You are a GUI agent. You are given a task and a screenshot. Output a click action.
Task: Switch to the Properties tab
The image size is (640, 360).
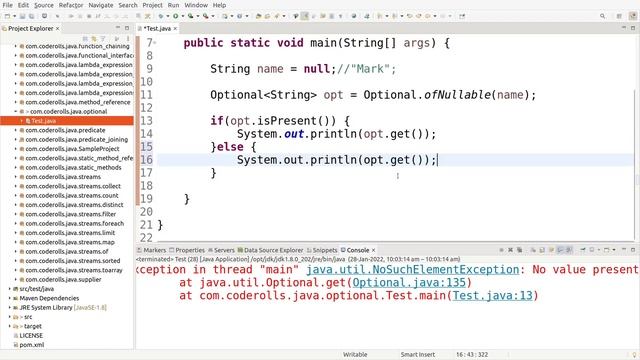pos(187,250)
